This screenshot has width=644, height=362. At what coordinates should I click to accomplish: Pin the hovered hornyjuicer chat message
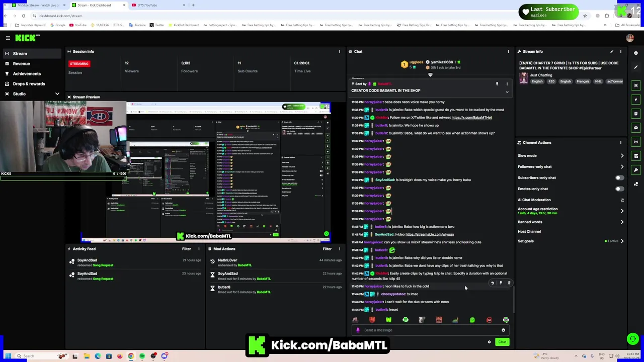pyautogui.click(x=501, y=283)
